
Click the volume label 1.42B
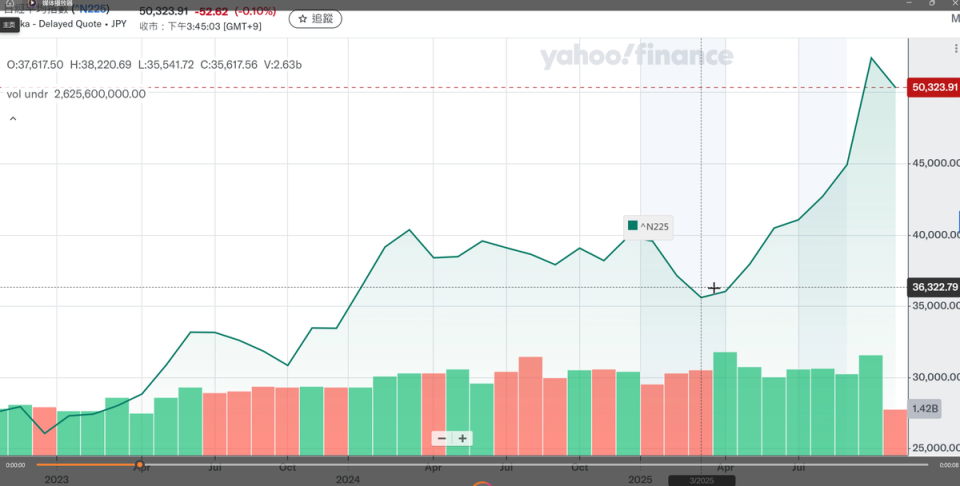pos(923,408)
